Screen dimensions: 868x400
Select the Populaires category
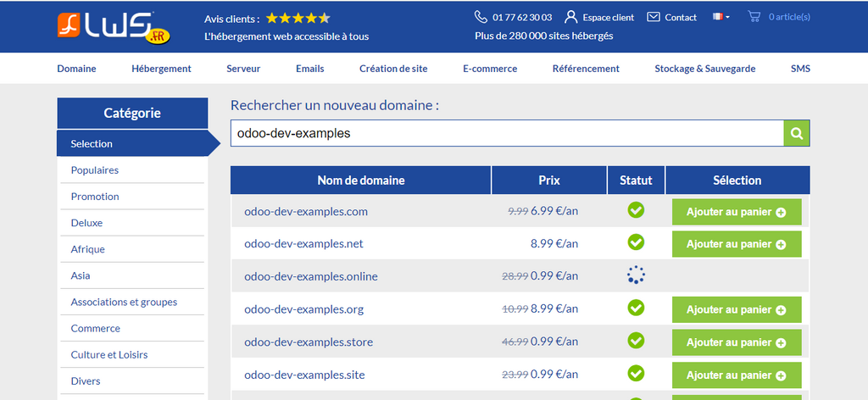[x=95, y=170]
